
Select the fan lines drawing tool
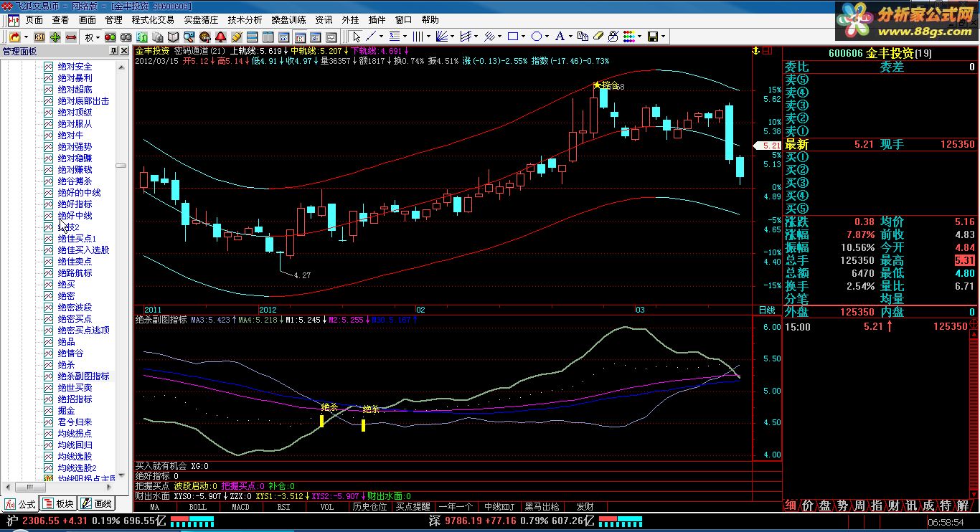click(x=442, y=37)
